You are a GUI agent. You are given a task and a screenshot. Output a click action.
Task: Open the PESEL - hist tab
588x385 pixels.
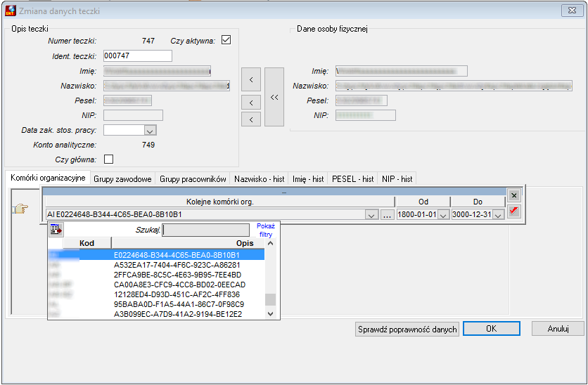[x=353, y=179]
